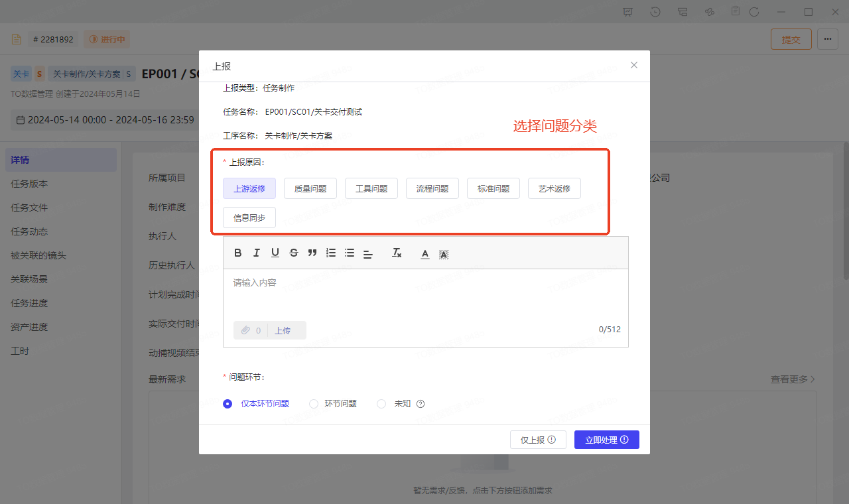Select the 仅本环节问题 radio option

[x=228, y=403]
